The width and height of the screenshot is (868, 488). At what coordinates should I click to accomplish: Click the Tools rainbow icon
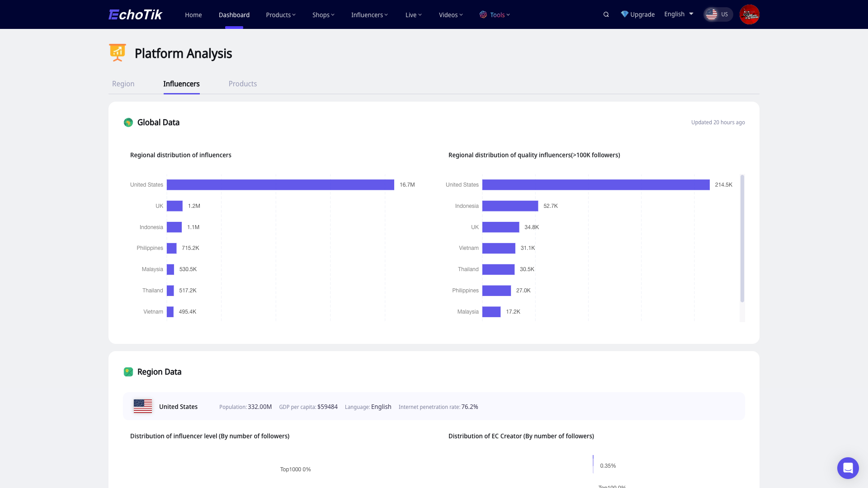coord(483,14)
